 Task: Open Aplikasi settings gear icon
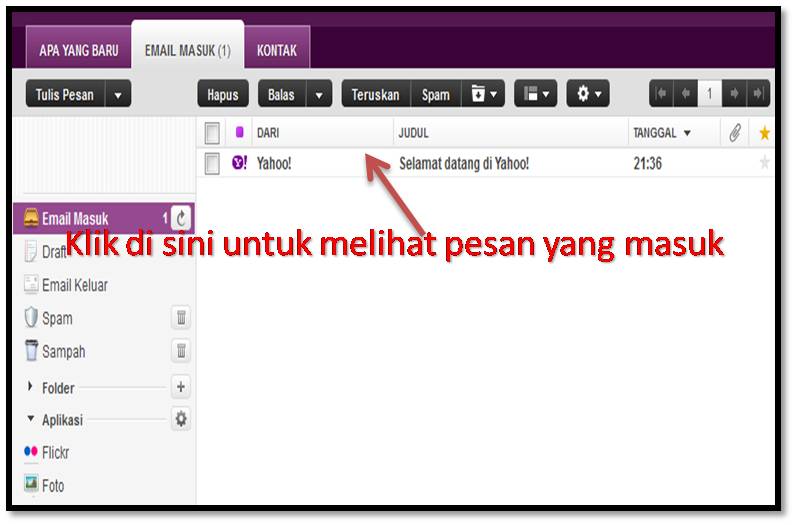click(181, 419)
